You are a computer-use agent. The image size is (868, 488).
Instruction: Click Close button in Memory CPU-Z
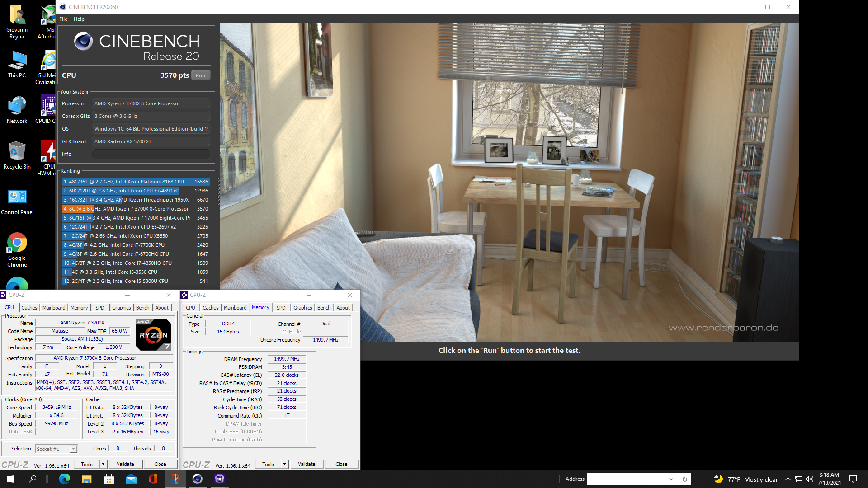(341, 464)
